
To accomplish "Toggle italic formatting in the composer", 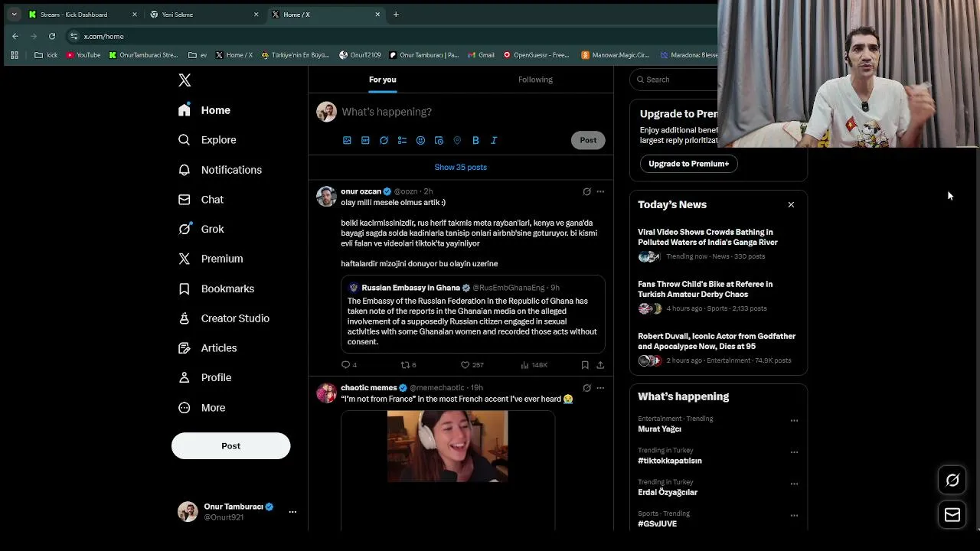I will tap(494, 140).
